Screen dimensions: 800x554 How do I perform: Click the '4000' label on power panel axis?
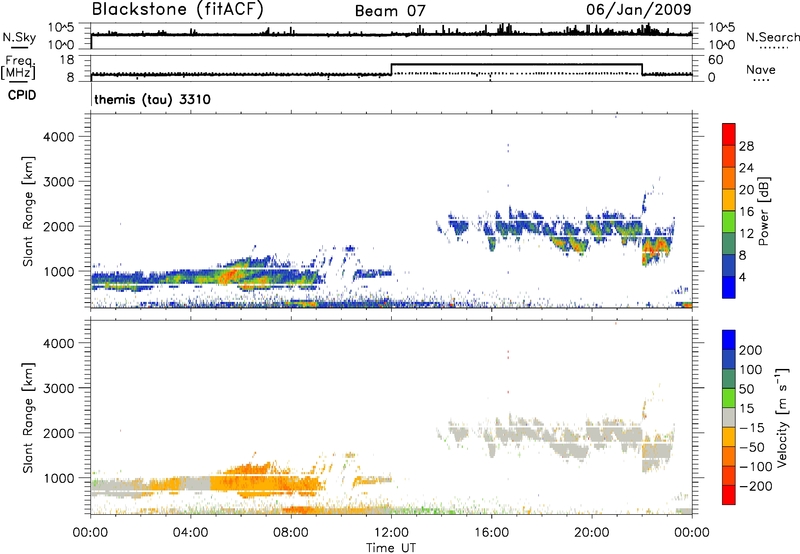pyautogui.click(x=59, y=137)
